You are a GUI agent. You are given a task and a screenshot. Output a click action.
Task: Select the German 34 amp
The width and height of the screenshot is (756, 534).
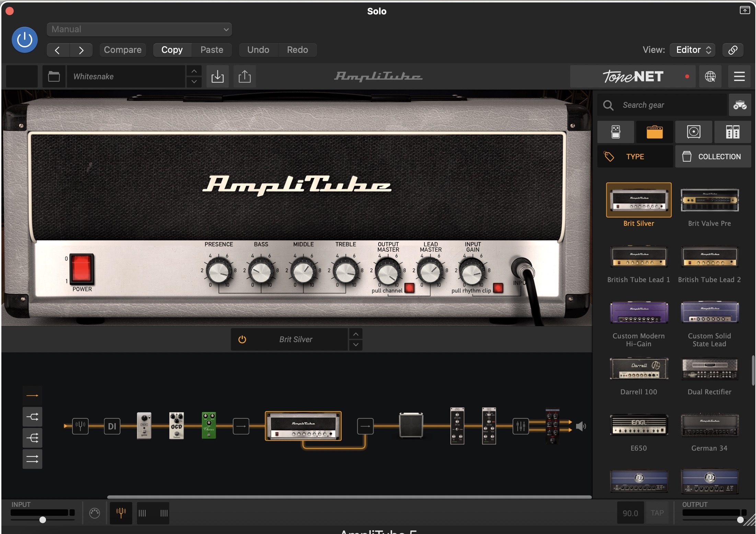pyautogui.click(x=709, y=425)
